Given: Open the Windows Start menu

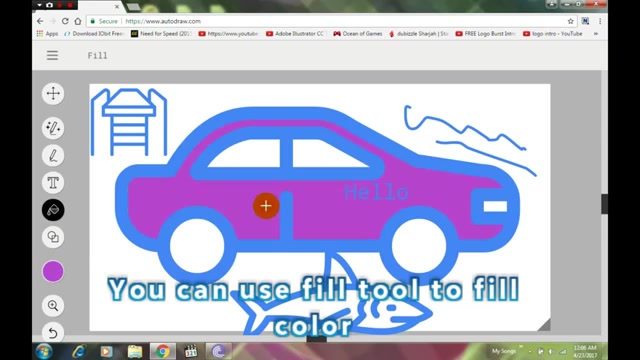Looking at the screenshot, I should coord(44,351).
